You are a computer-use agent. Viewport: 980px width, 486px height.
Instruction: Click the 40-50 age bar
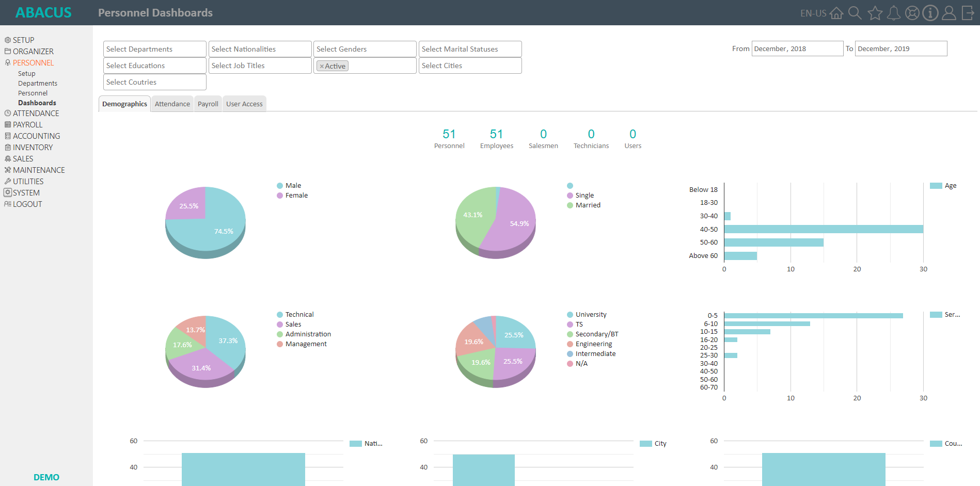coord(824,229)
